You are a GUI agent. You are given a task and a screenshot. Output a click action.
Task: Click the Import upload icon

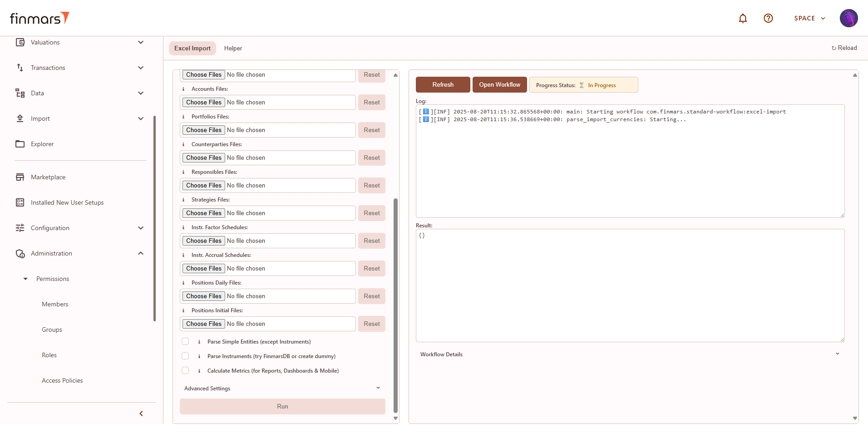point(20,118)
